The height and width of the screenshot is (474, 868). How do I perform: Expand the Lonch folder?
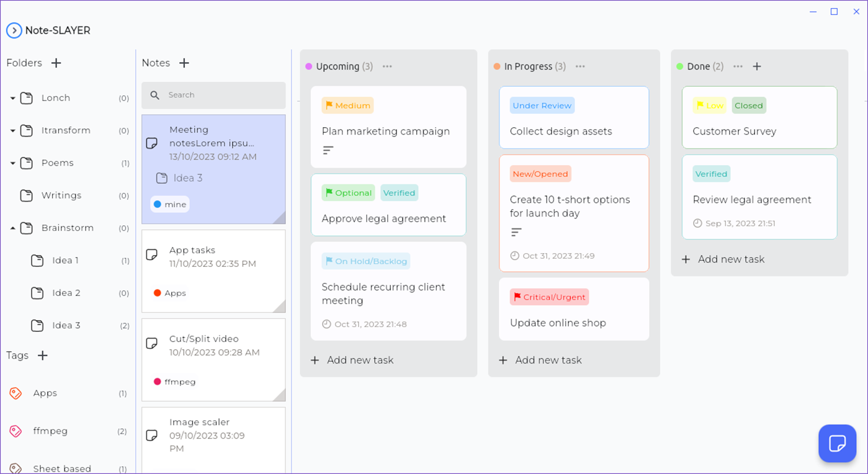click(x=12, y=99)
